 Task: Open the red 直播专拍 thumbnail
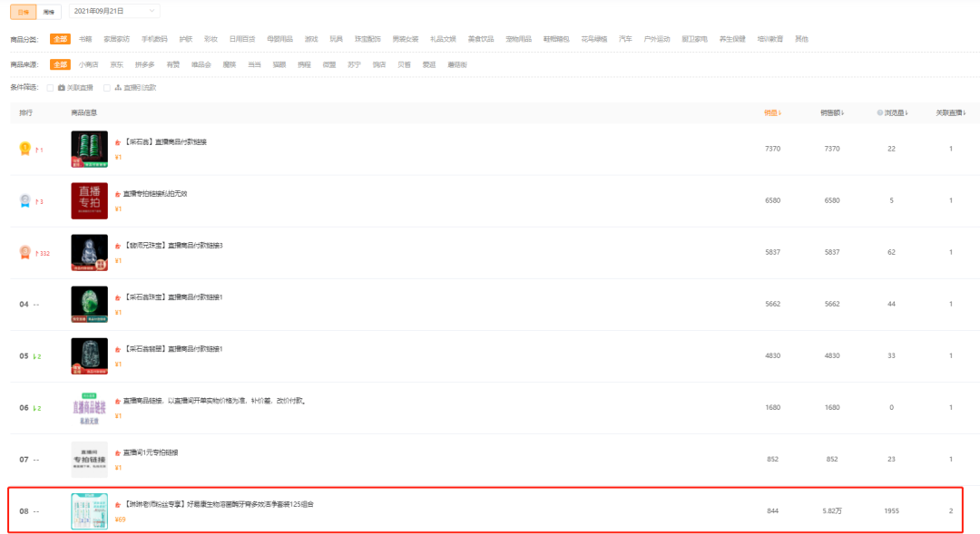point(89,200)
